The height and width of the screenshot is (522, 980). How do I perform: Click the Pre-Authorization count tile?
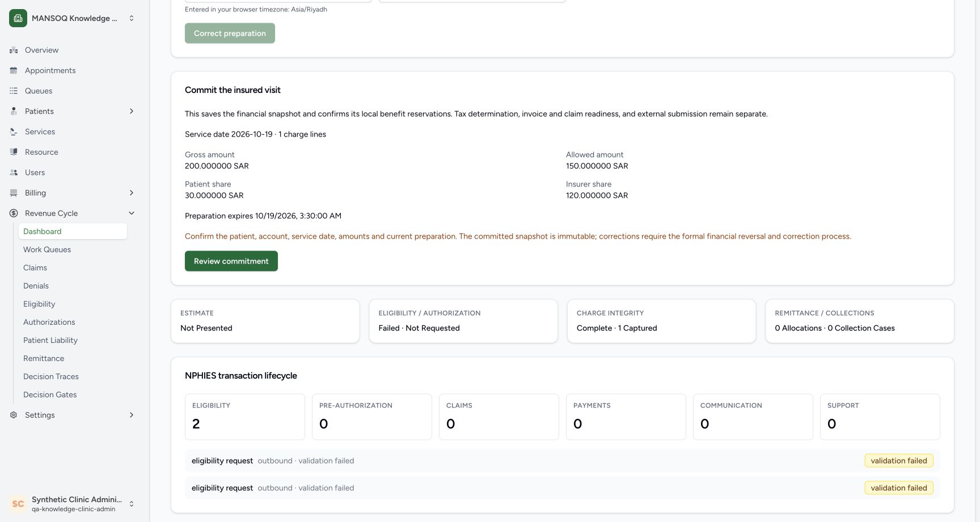pyautogui.click(x=372, y=417)
